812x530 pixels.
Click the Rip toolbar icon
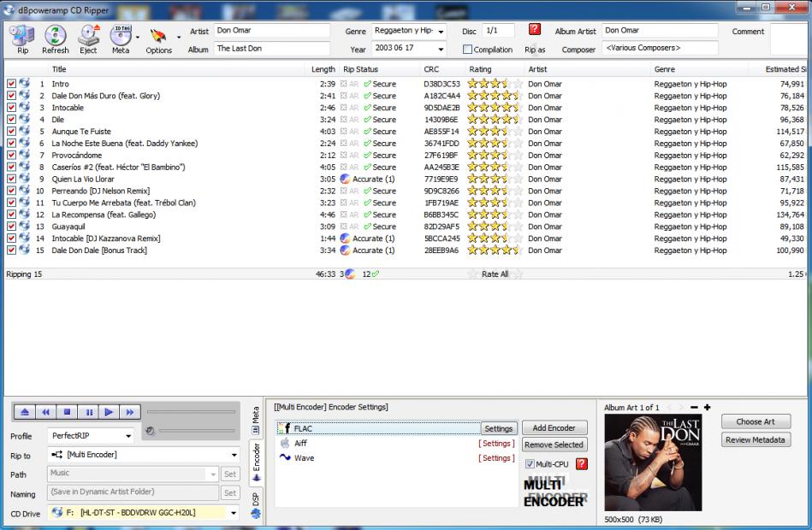[x=22, y=38]
